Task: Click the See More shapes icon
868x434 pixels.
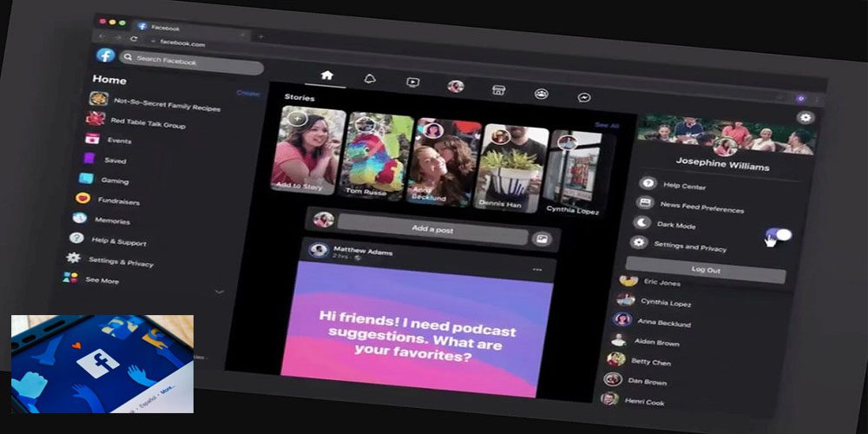Action: point(69,278)
